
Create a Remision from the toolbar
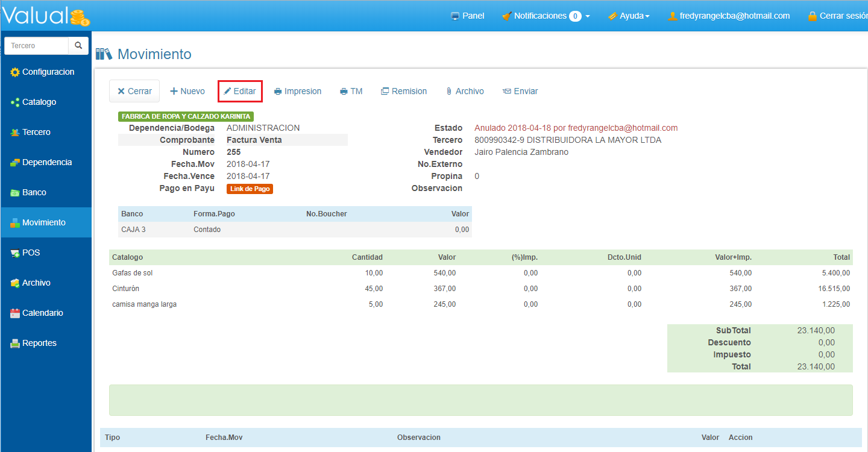click(x=404, y=91)
